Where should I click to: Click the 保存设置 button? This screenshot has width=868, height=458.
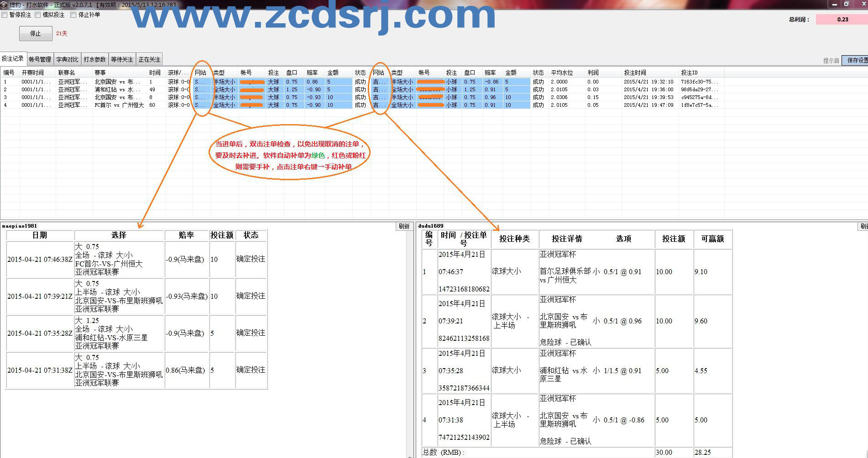[856, 60]
